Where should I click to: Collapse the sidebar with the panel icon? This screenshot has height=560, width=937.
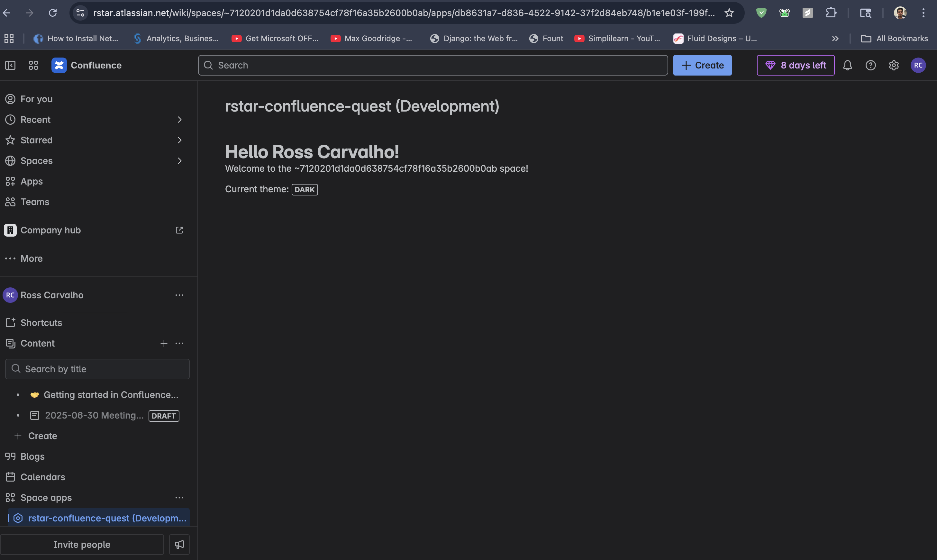(10, 65)
